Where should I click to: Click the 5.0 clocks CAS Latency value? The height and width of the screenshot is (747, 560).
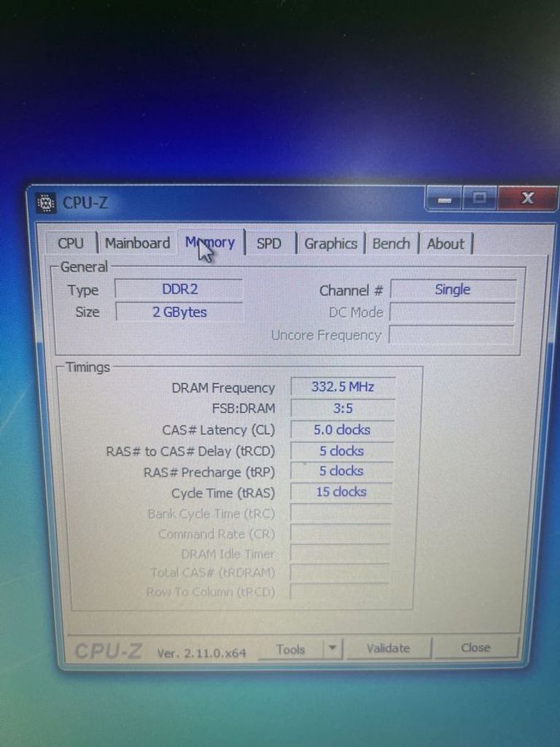click(x=342, y=430)
